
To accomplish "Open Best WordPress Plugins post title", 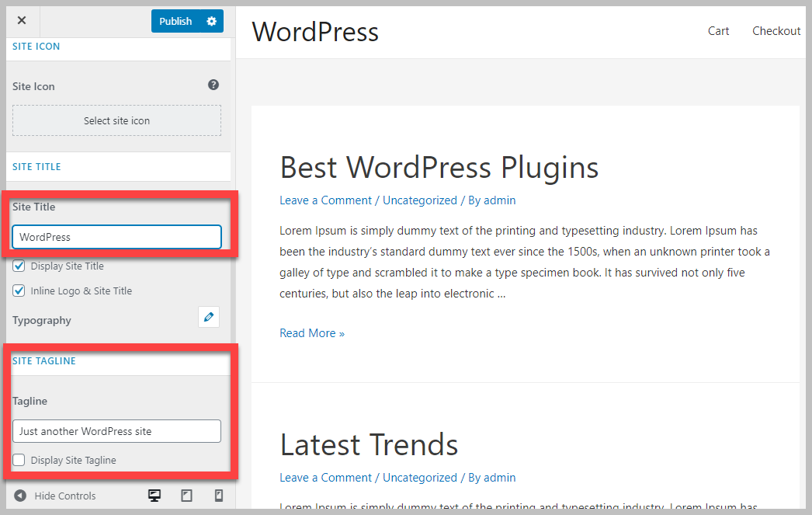I will (439, 168).
